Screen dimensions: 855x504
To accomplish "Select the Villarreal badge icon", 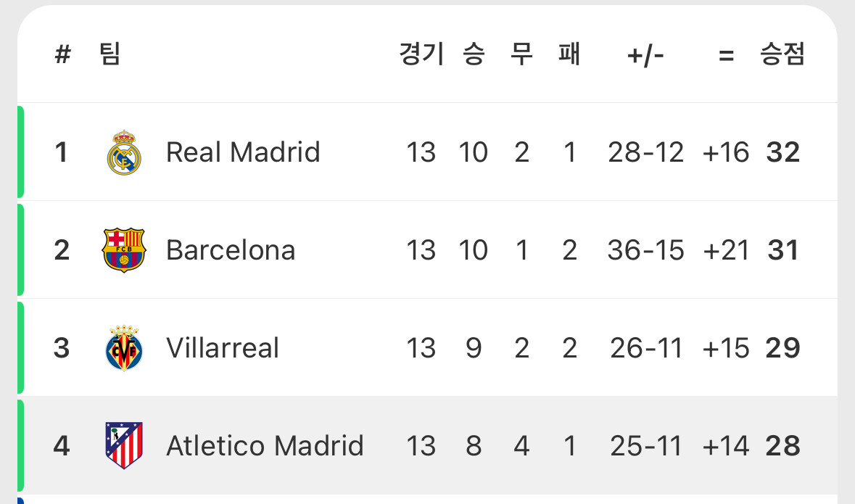I will (x=124, y=348).
